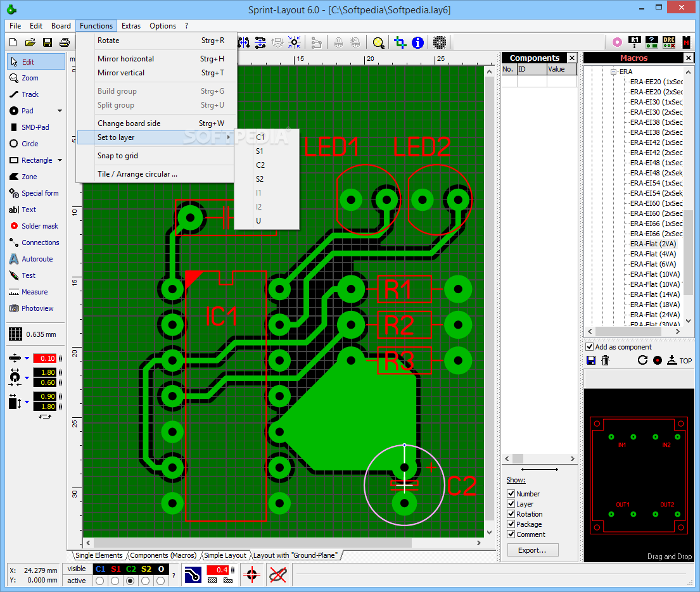Uncheck the Layer checkbox

[x=511, y=504]
